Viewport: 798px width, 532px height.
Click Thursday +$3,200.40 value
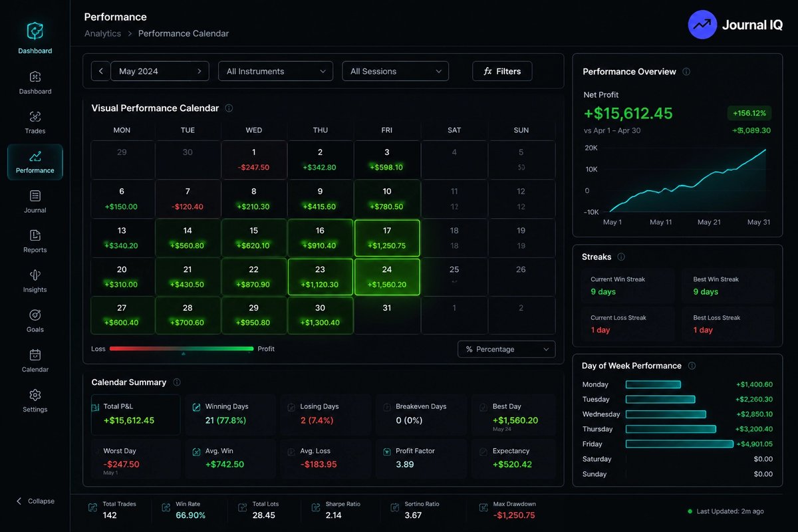click(754, 429)
